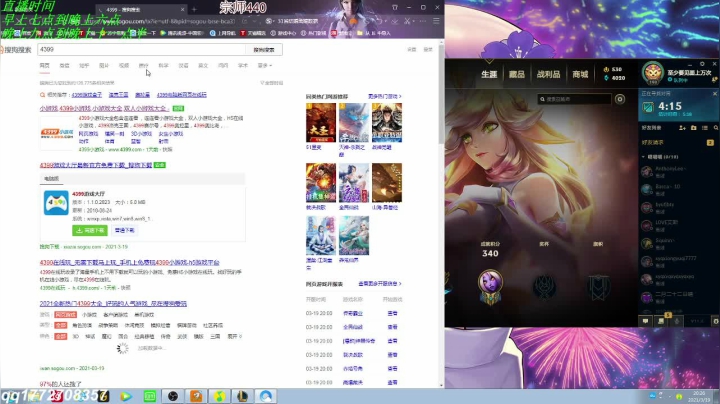Collapse the friends group with the triangle arrow
The image size is (720, 404).
pyautogui.click(x=643, y=157)
